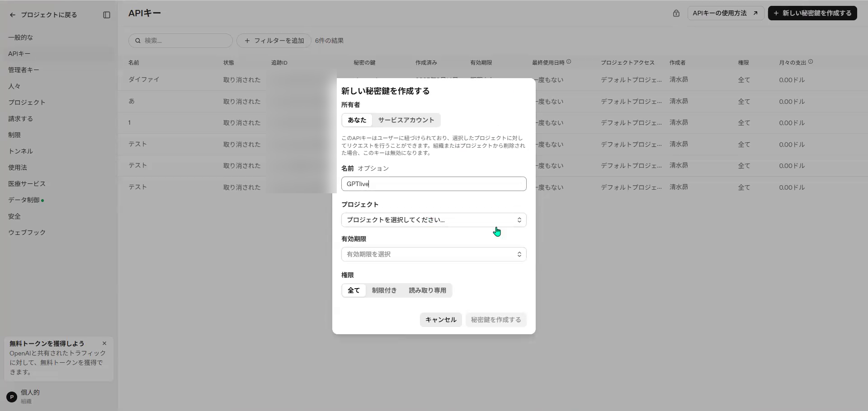868x411 pixels.
Task: Open APIキーの使用方法 link
Action: click(x=726, y=13)
